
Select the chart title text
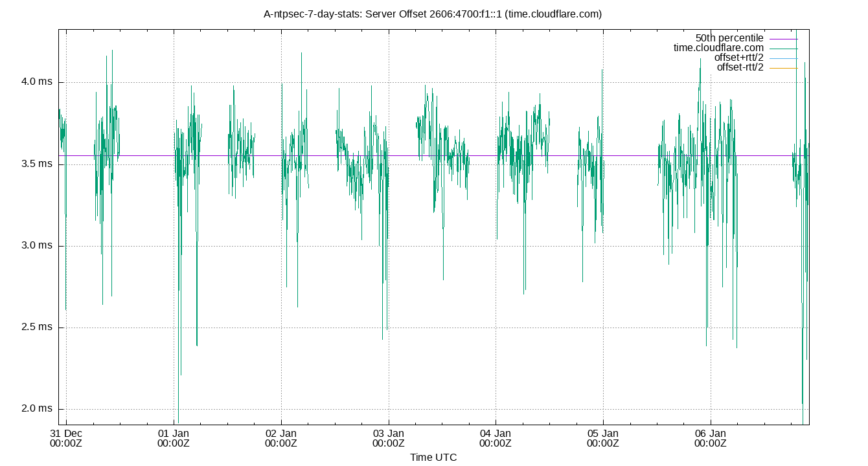tap(433, 14)
